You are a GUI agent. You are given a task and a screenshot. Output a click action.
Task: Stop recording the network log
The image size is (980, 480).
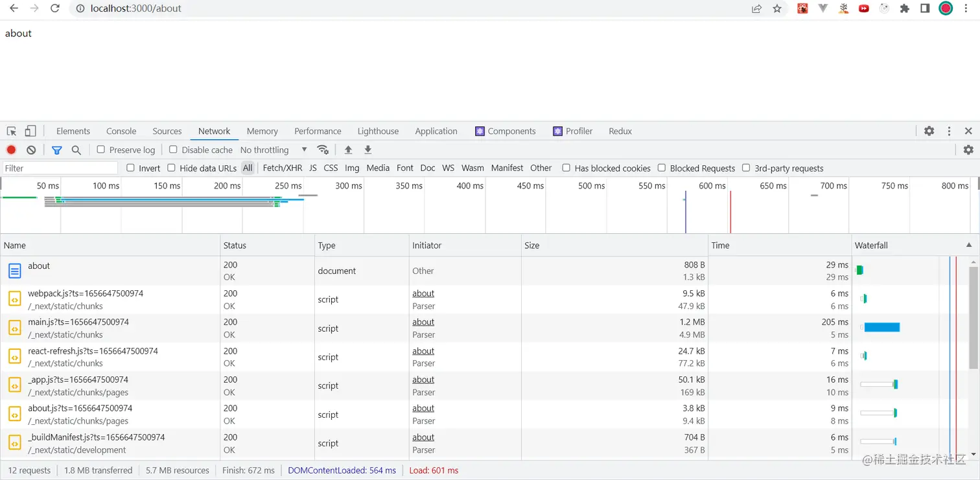click(x=11, y=150)
